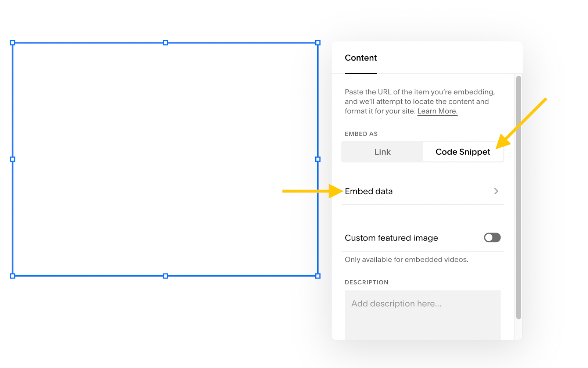The width and height of the screenshot is (588, 368).
Task: Click "Only available for embedded videos." text
Action: coord(406,260)
